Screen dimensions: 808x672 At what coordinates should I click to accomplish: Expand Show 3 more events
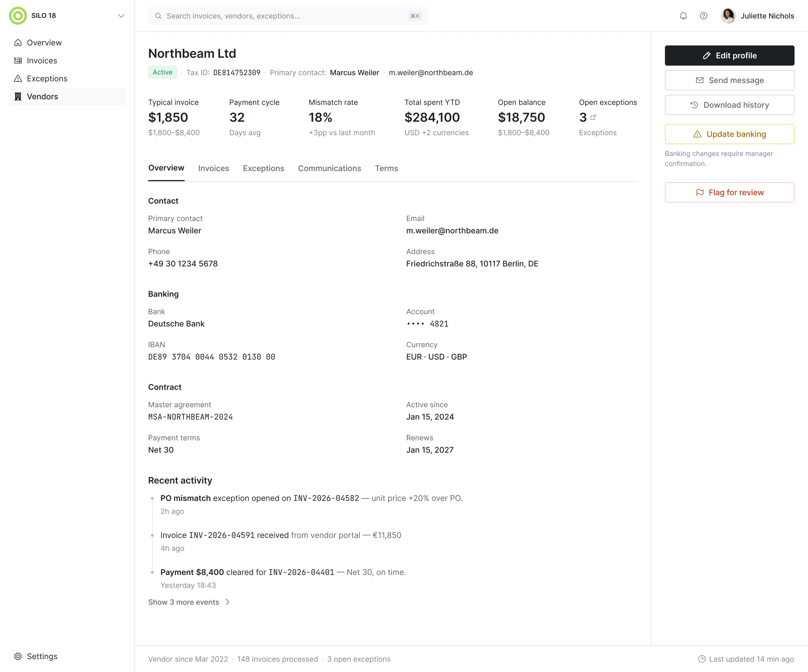189,602
